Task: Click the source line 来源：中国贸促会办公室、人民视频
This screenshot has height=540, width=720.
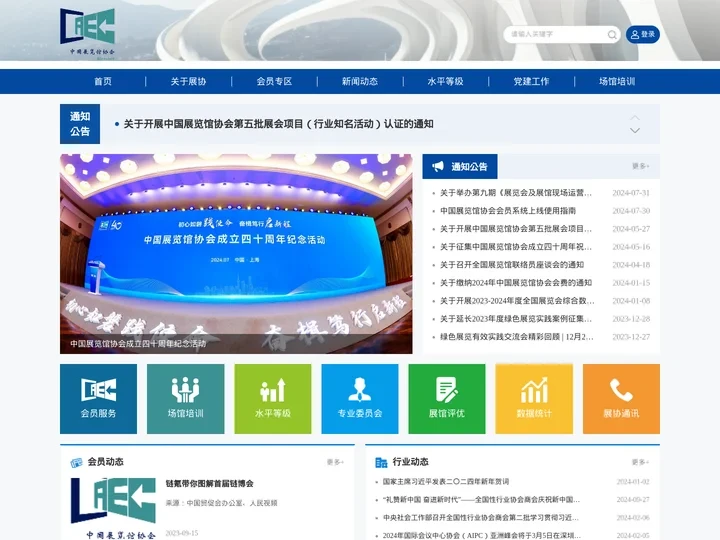Action: tap(221, 503)
